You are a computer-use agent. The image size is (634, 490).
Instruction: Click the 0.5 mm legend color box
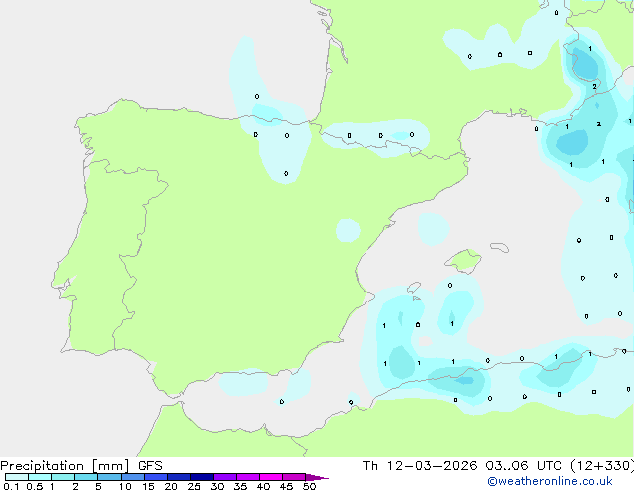point(40,477)
